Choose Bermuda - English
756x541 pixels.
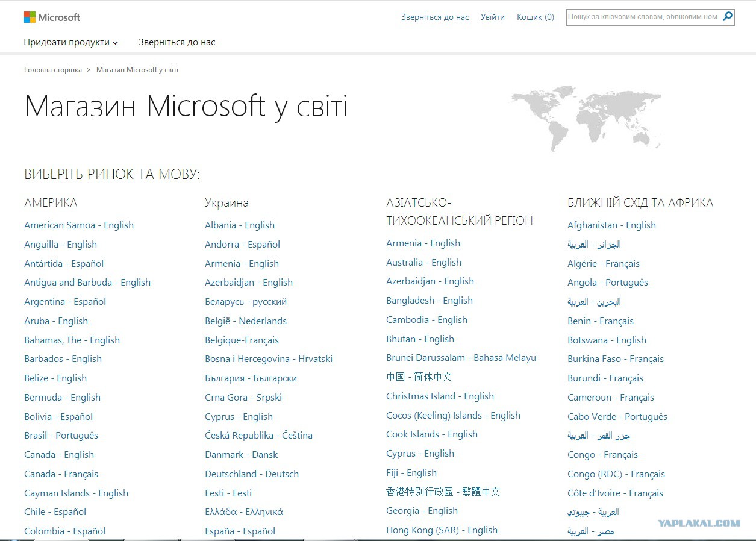[62, 398]
